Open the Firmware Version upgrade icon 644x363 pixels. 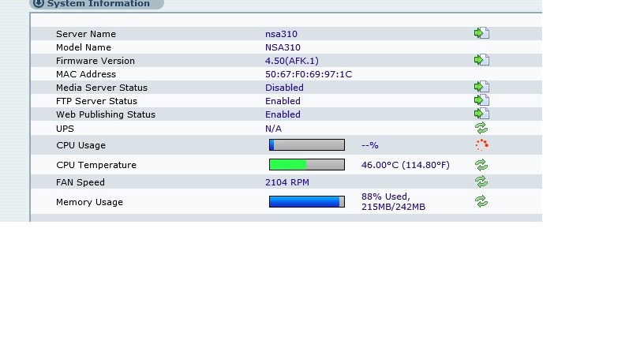481,60
